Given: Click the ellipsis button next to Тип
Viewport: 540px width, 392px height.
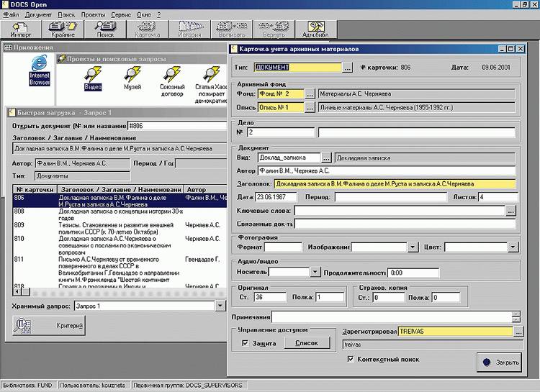Looking at the screenshot, I should tap(348, 68).
